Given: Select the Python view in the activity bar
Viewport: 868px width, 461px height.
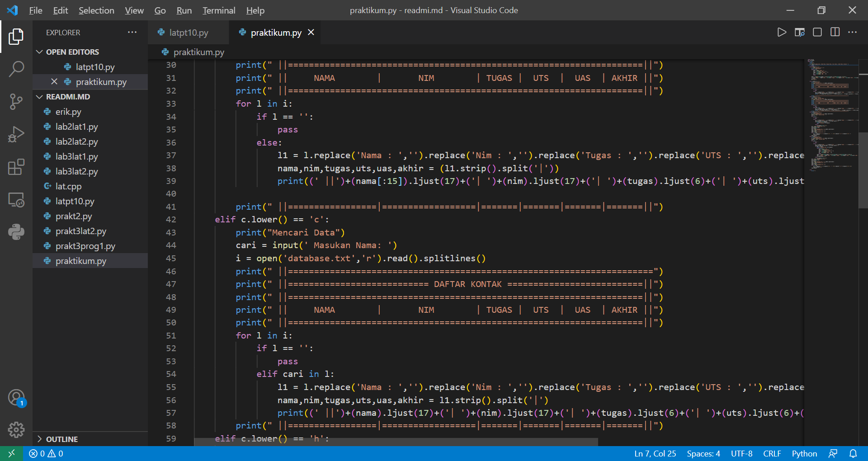Looking at the screenshot, I should 16,232.
